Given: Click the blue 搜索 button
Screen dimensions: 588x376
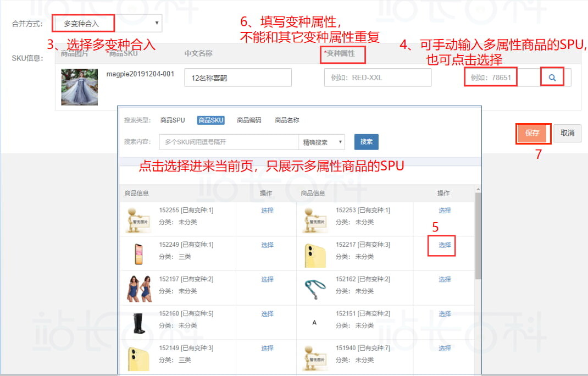Looking at the screenshot, I should click(367, 142).
